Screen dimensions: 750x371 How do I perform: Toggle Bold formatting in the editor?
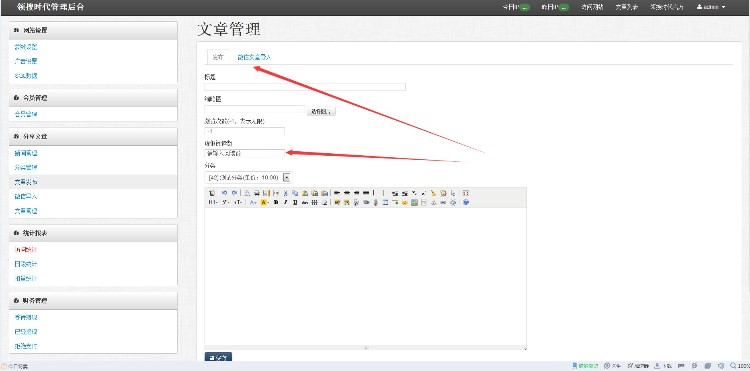(276, 202)
